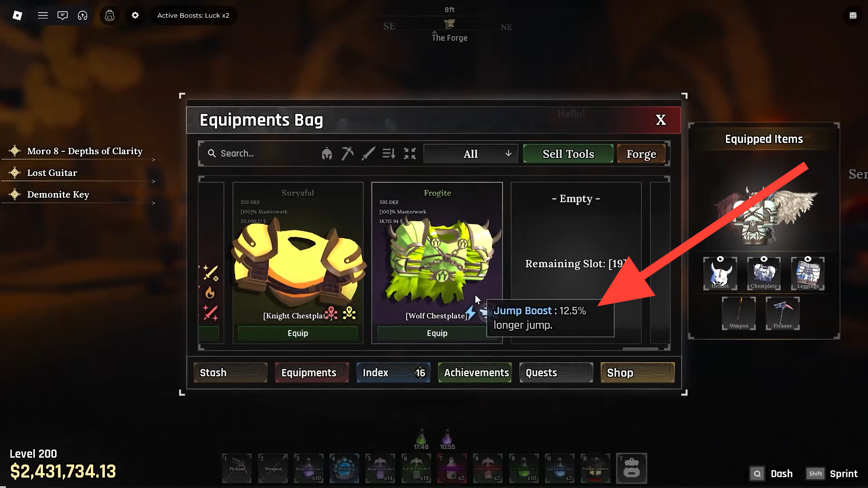This screenshot has width=868, height=488.
Task: Click the collapse view arrows icon
Action: pyautogui.click(x=410, y=154)
